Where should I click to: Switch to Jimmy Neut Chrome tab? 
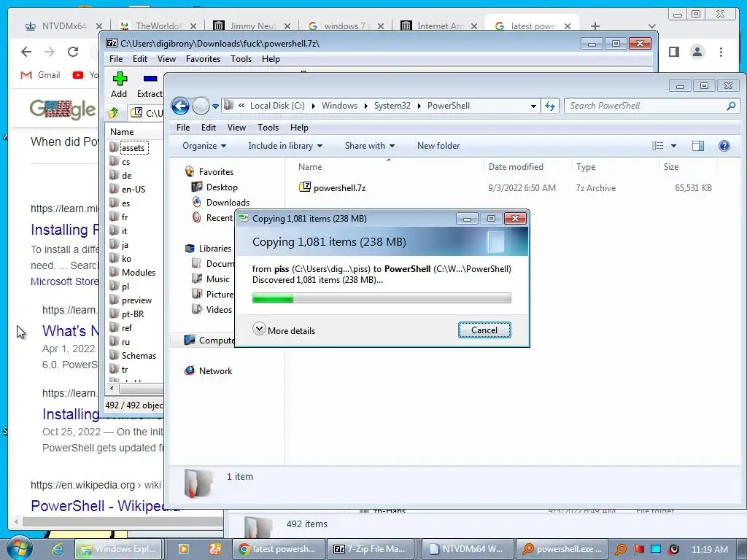click(251, 26)
